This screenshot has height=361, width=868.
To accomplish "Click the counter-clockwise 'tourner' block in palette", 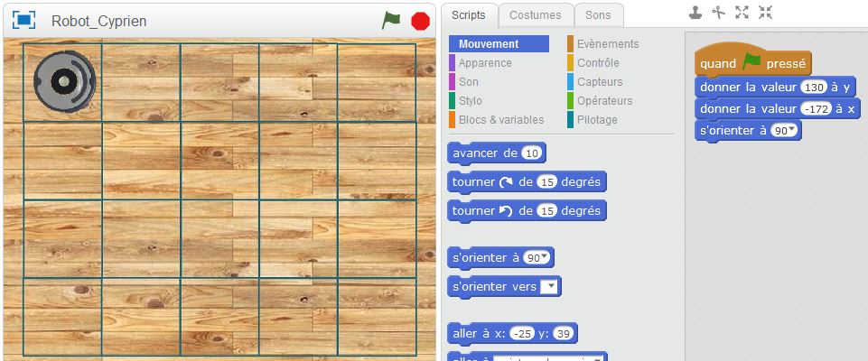I will (526, 210).
